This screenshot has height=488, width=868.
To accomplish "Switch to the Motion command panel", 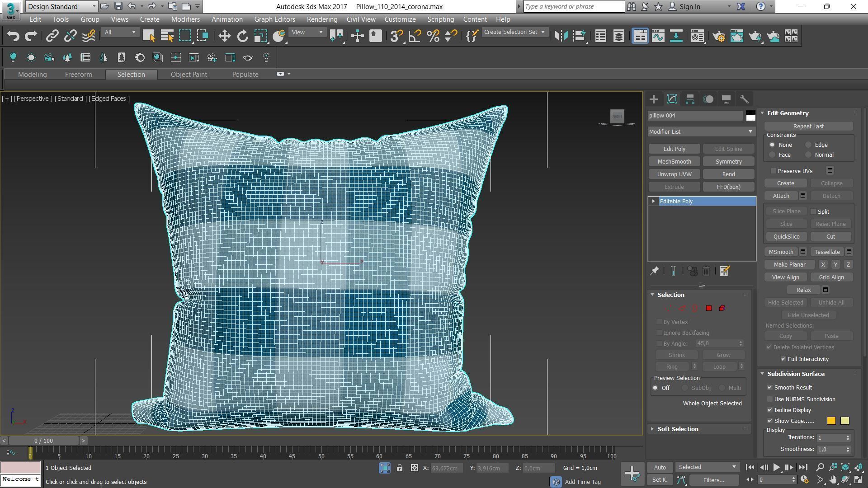I will click(x=708, y=99).
